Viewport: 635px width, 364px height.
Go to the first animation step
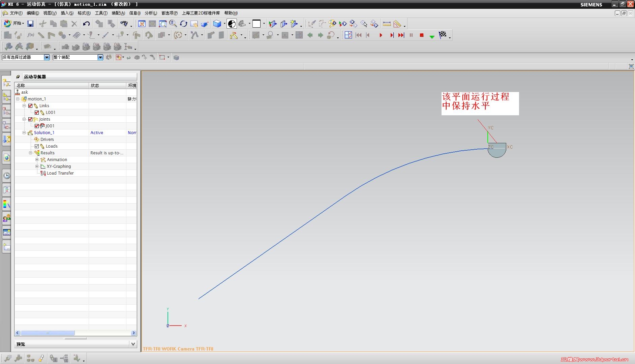[x=358, y=35]
